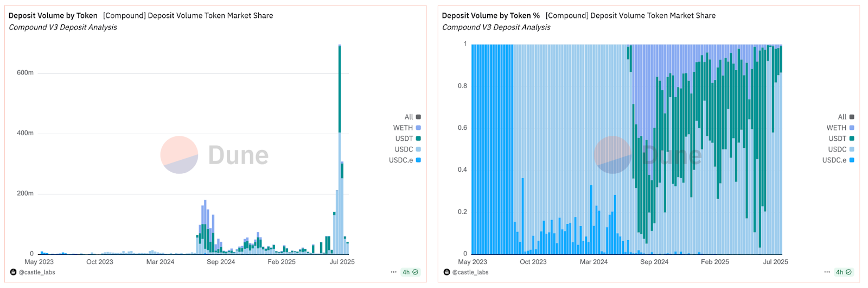The height and width of the screenshot is (288, 868).
Task: Click castle_labs avatar icon under right chart
Action: (x=447, y=272)
